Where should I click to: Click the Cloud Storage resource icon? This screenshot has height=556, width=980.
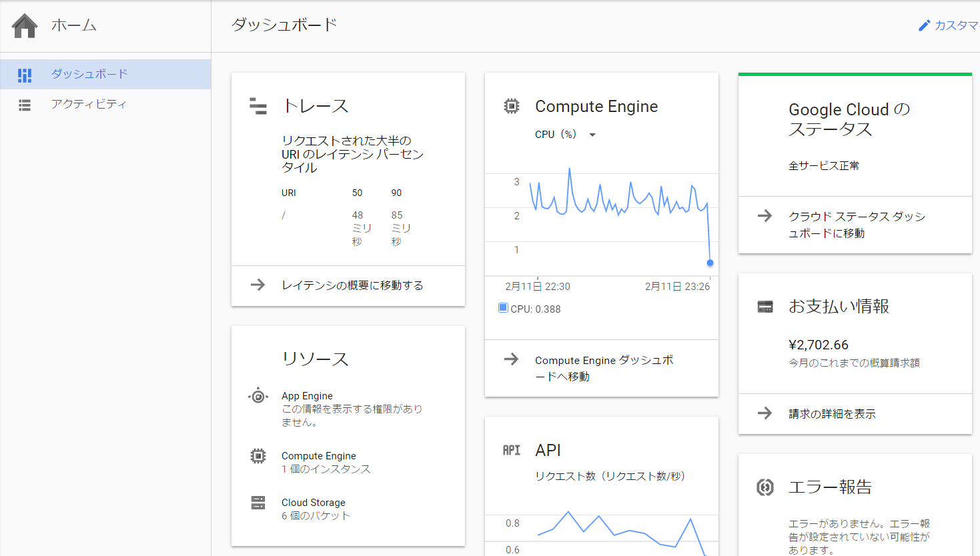pyautogui.click(x=258, y=503)
